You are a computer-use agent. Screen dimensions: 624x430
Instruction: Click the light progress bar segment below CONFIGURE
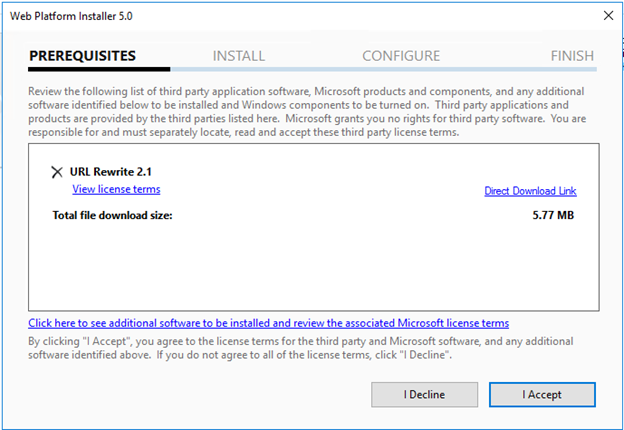(x=400, y=70)
